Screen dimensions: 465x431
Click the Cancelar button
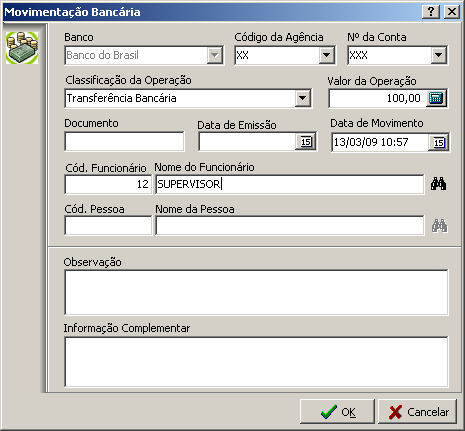pos(417,412)
